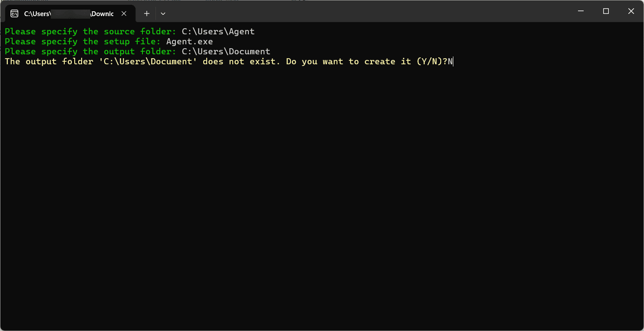Click the (Y/N)? prompt text
Viewport: 644px width, 331px height.
[432, 61]
